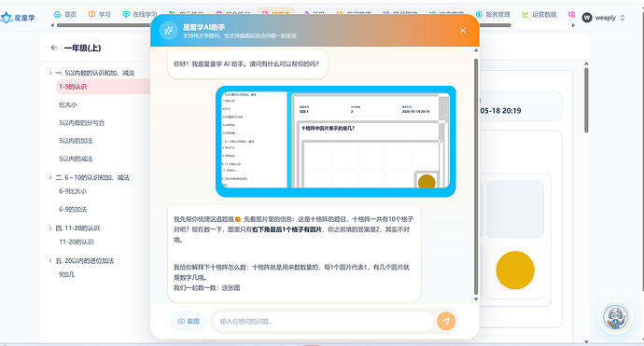This screenshot has width=644, height=346.
Task: Select lesson 比大小
Action: tap(68, 104)
